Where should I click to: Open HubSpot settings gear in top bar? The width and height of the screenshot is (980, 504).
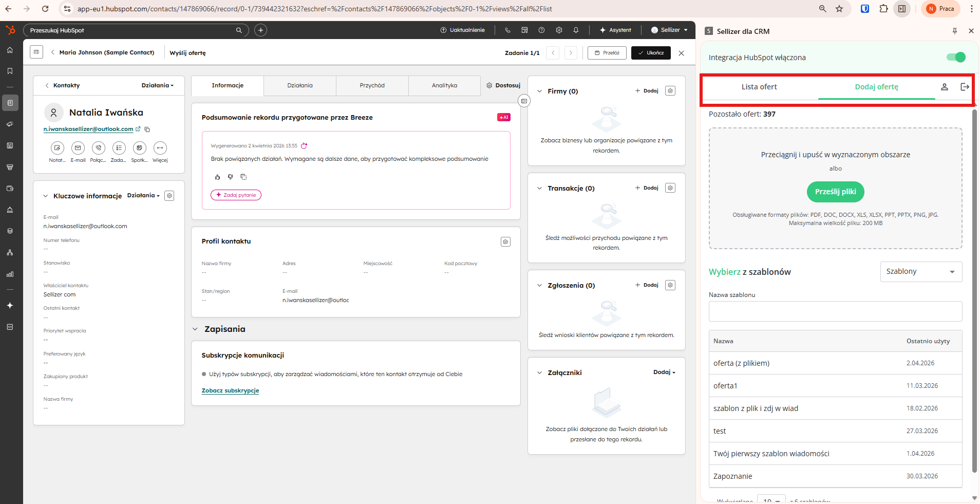[559, 30]
